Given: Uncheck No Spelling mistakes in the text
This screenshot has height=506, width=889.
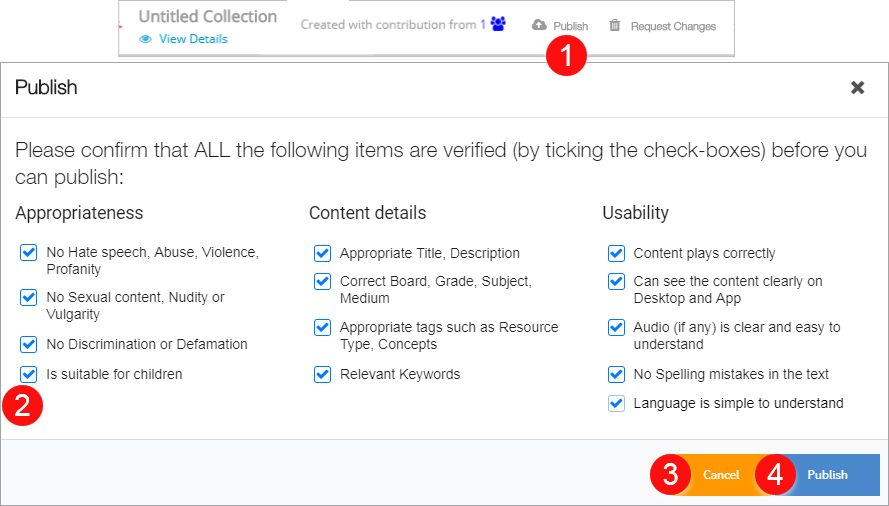Looking at the screenshot, I should (x=616, y=374).
